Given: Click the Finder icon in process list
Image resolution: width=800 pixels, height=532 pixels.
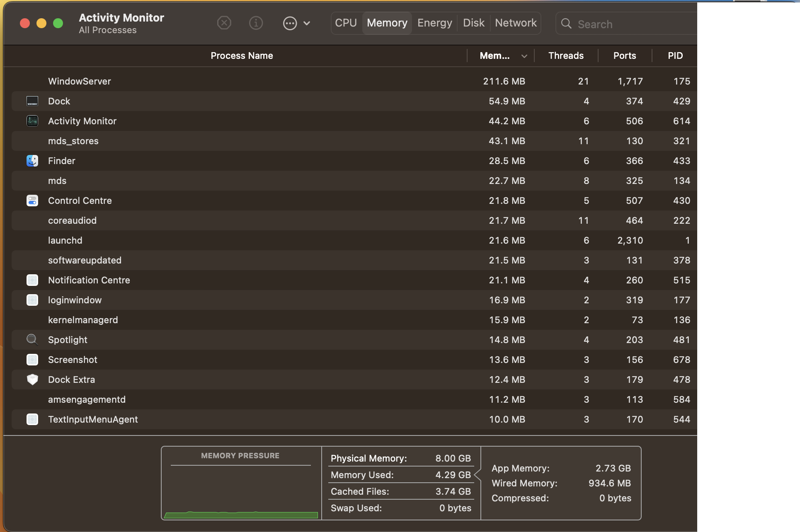Looking at the screenshot, I should tap(32, 161).
